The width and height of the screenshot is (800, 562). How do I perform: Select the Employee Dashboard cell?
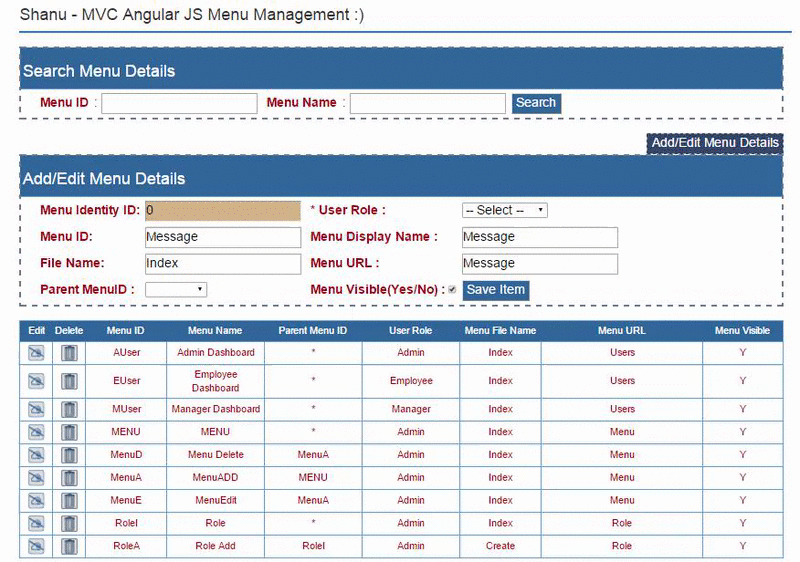point(215,381)
